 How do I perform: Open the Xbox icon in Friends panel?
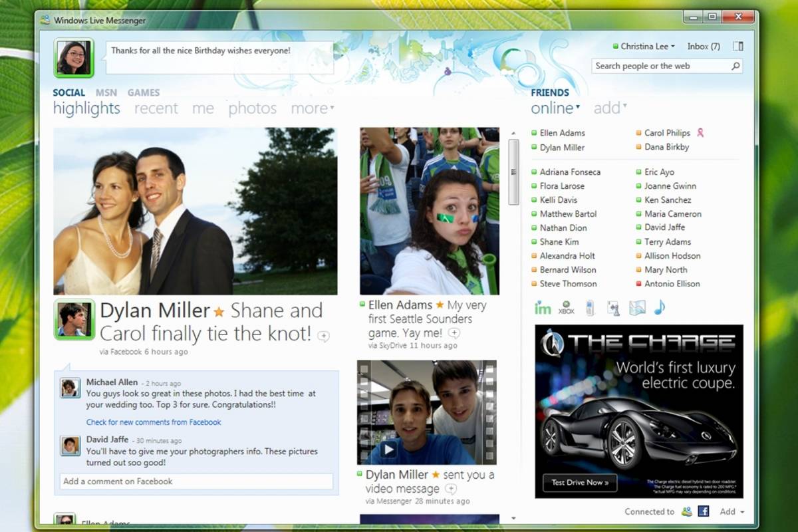click(x=567, y=308)
